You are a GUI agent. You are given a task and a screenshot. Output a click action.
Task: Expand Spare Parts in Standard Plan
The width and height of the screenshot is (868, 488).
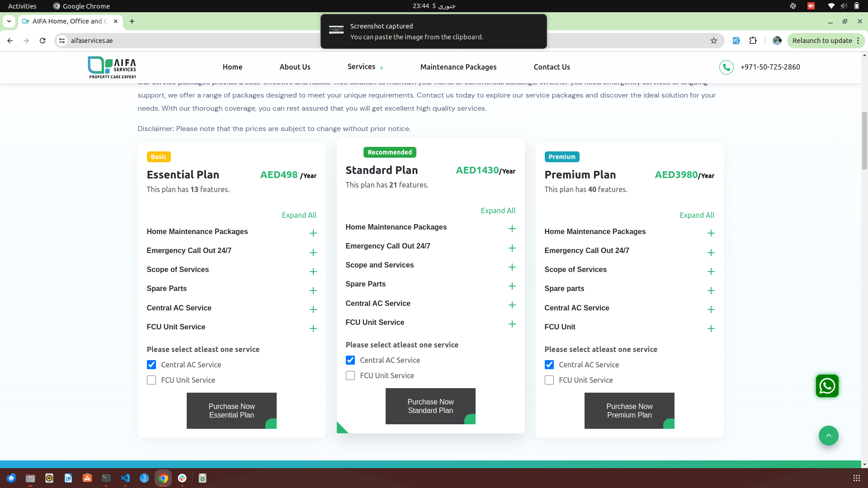tap(512, 286)
